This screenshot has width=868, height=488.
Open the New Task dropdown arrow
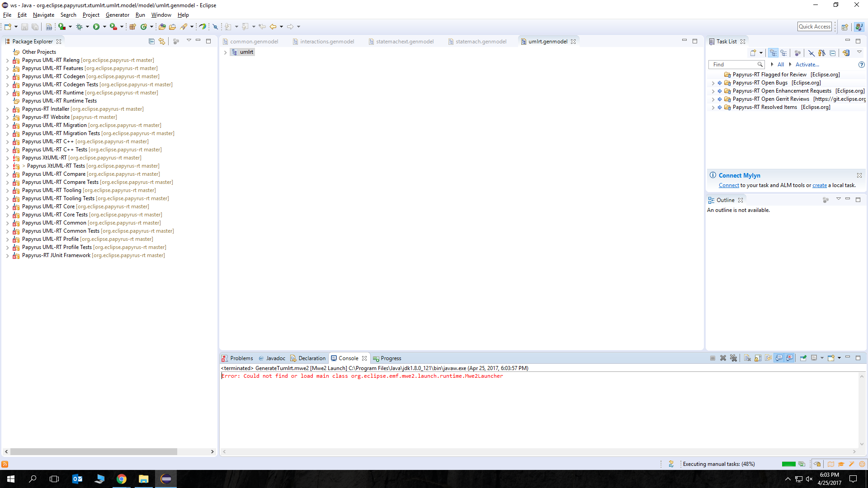tap(761, 53)
